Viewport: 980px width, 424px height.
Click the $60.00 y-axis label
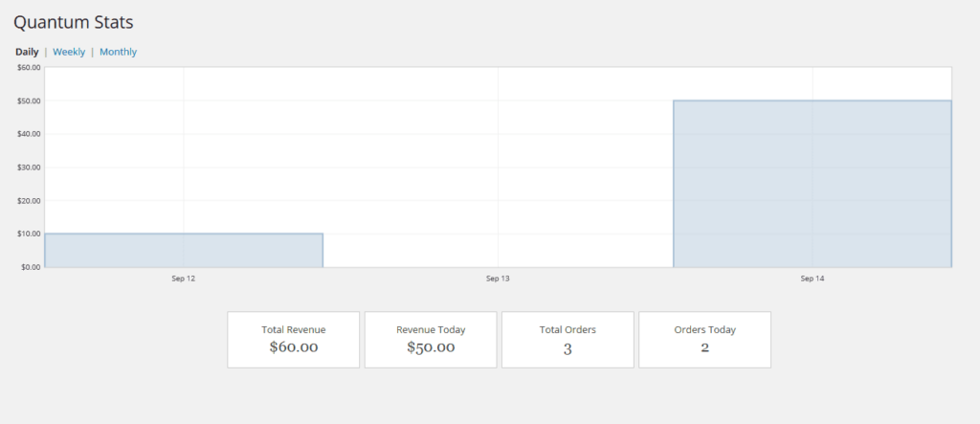[x=30, y=68]
